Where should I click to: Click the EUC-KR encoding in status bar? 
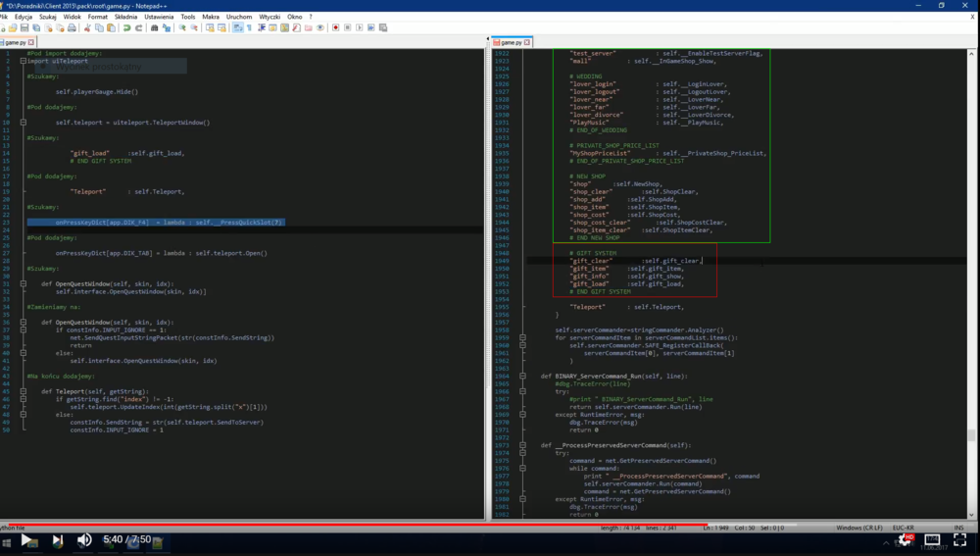(x=904, y=528)
